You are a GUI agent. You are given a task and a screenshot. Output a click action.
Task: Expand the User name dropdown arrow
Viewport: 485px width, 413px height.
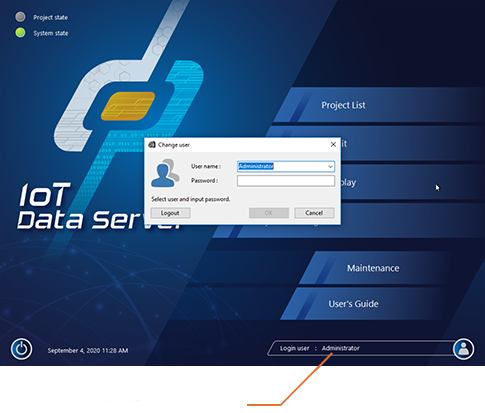pos(330,166)
